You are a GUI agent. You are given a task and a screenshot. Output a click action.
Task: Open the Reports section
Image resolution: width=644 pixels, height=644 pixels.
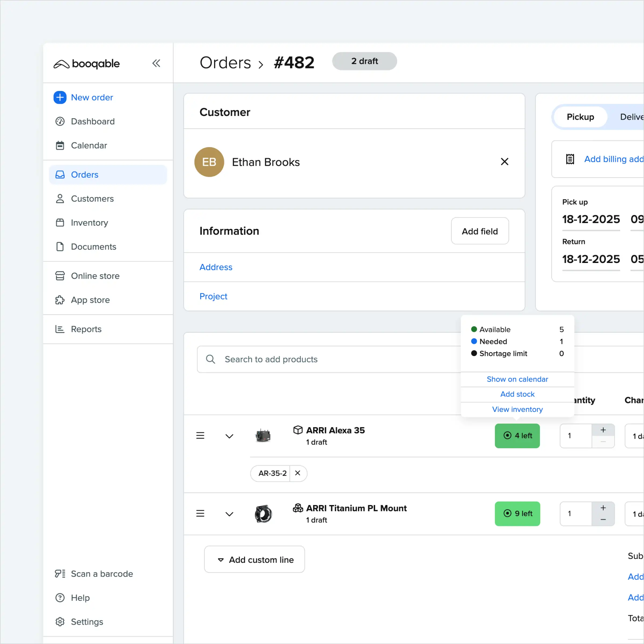click(86, 329)
